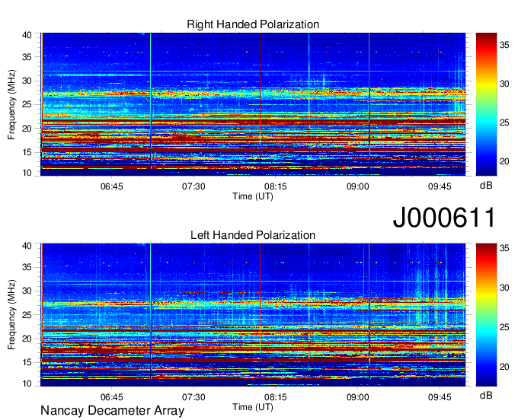
Task: Click "Frequency (MHz)" axis label of Left Handed plot
Action: click(x=11, y=315)
